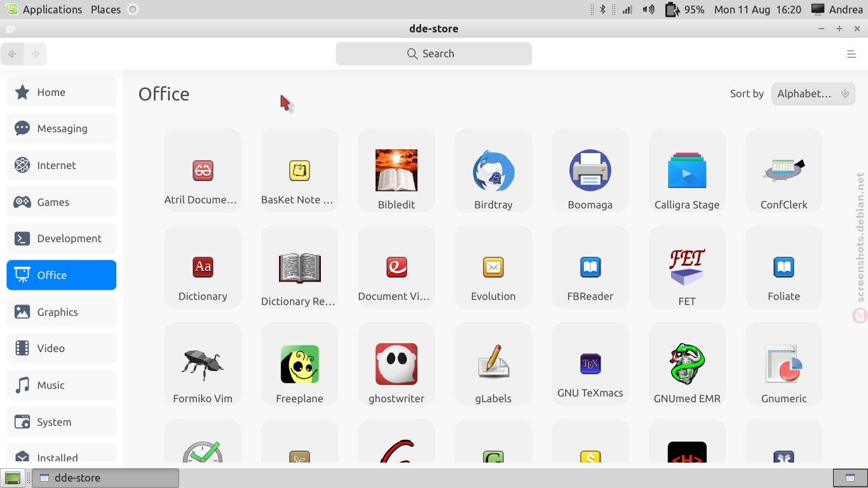This screenshot has width=868, height=488.
Task: Open the hamburger menu in the header
Action: point(851,54)
